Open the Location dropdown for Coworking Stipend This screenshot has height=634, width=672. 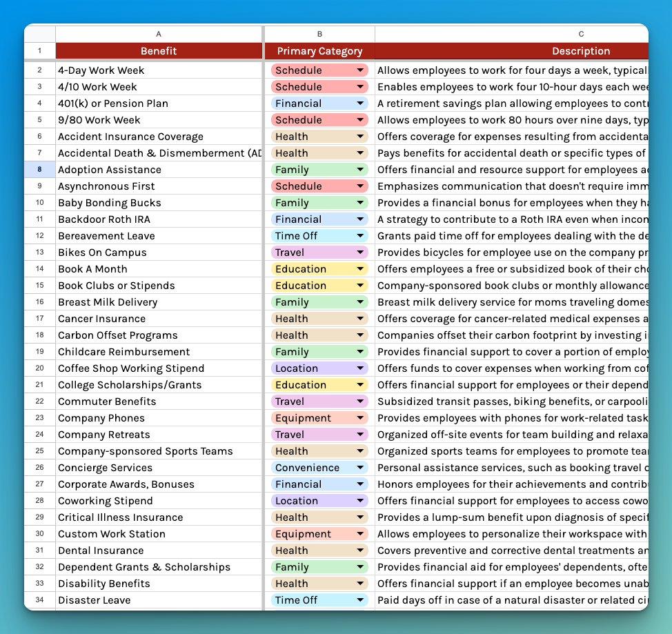[360, 501]
